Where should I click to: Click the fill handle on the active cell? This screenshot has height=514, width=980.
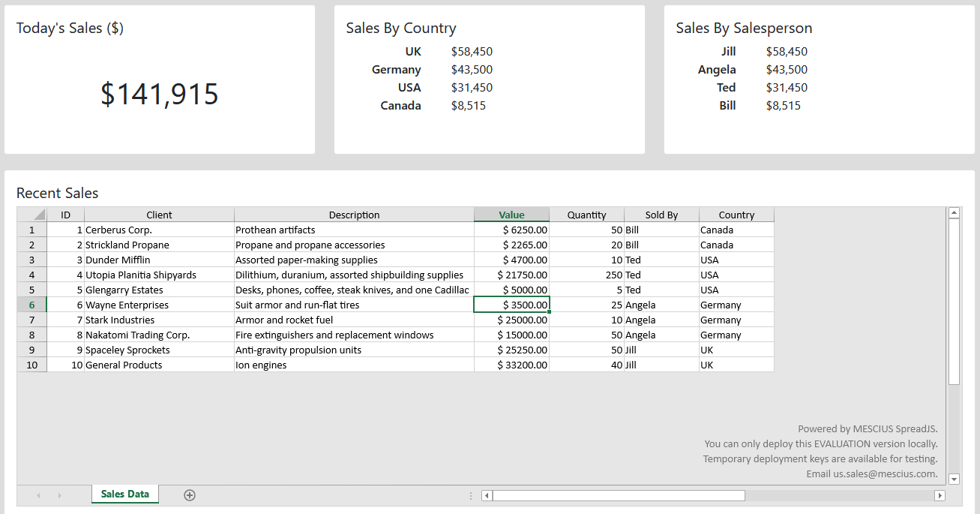click(x=549, y=311)
